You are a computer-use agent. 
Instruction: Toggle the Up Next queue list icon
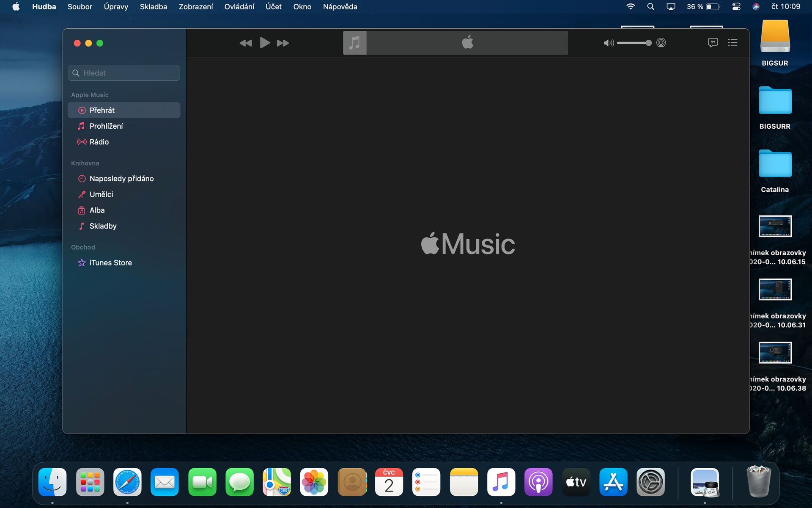(732, 42)
